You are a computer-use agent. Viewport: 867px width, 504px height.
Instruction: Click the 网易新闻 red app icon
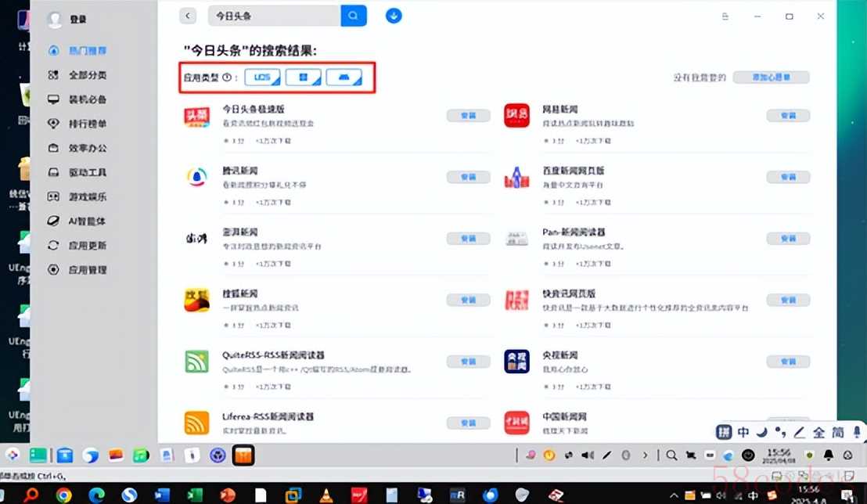(x=516, y=116)
